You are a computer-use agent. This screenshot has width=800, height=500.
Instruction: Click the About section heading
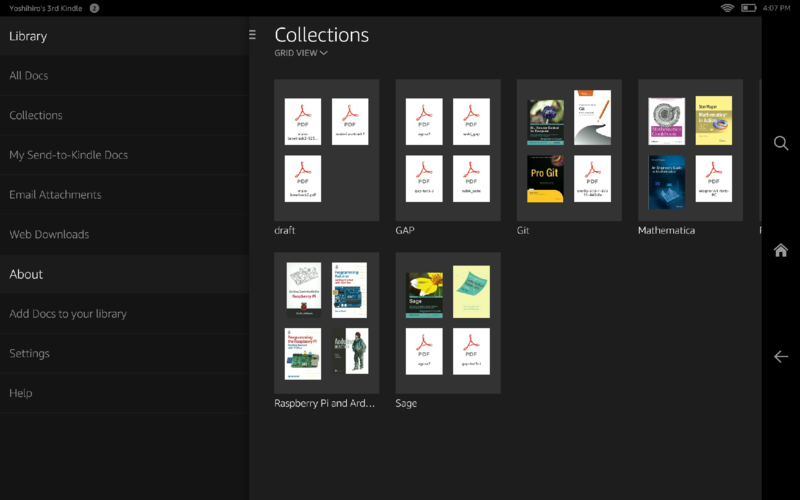pos(26,274)
